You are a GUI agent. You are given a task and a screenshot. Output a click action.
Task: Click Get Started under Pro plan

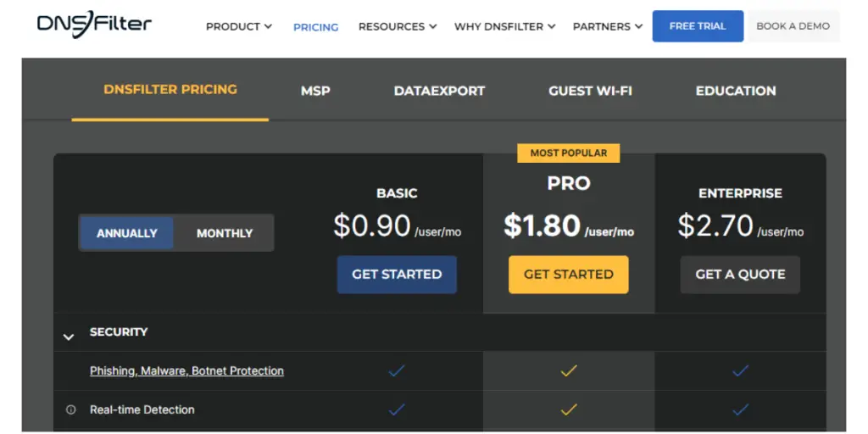568,275
